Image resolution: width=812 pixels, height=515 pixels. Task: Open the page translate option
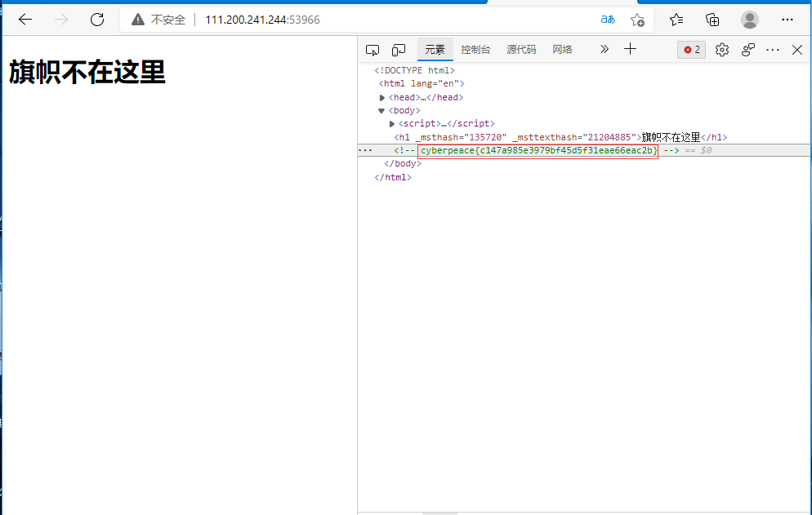coord(608,20)
